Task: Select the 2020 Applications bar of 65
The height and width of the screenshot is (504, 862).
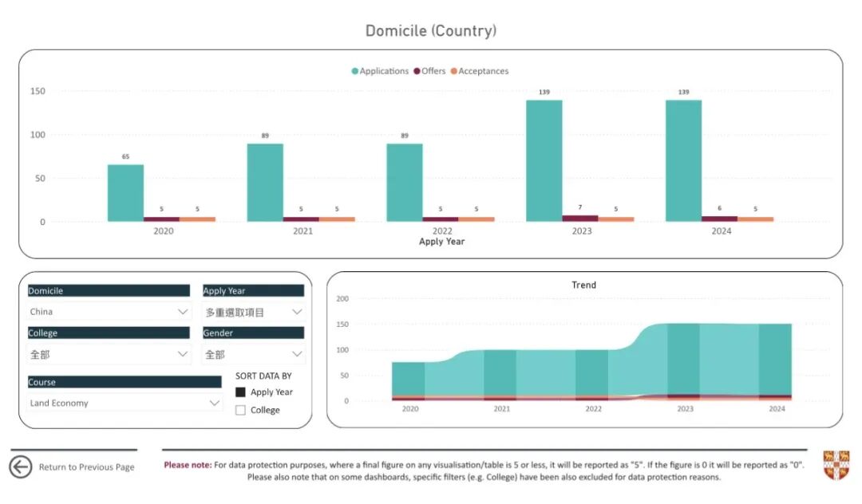Action: click(x=125, y=192)
